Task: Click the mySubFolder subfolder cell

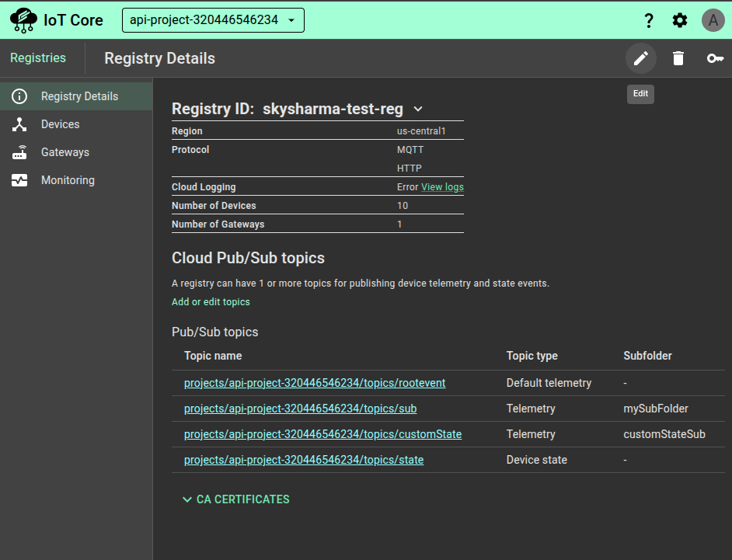Action: pos(655,409)
